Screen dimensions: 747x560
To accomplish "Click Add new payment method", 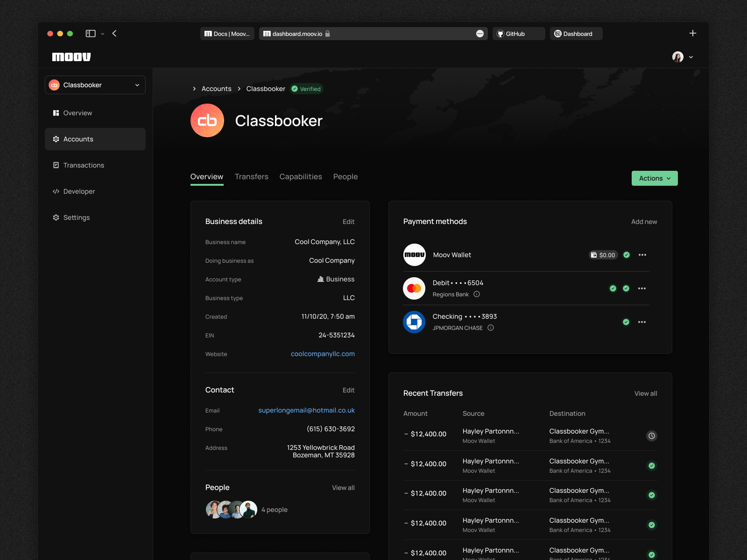I will coord(644,222).
